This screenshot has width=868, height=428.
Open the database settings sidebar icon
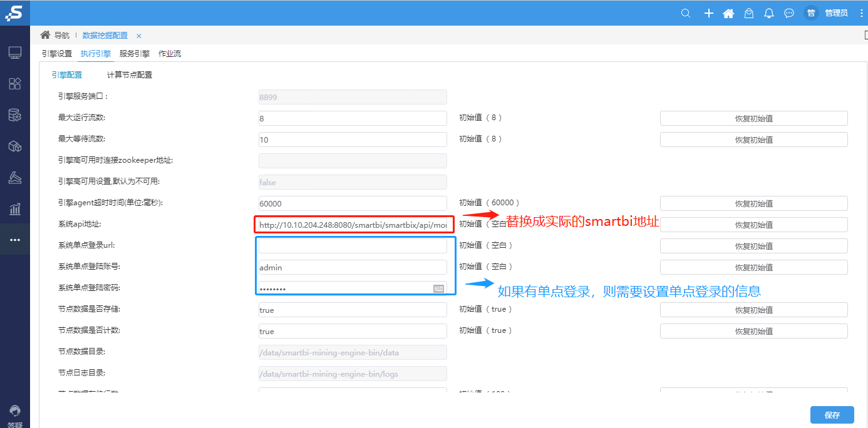tap(15, 115)
